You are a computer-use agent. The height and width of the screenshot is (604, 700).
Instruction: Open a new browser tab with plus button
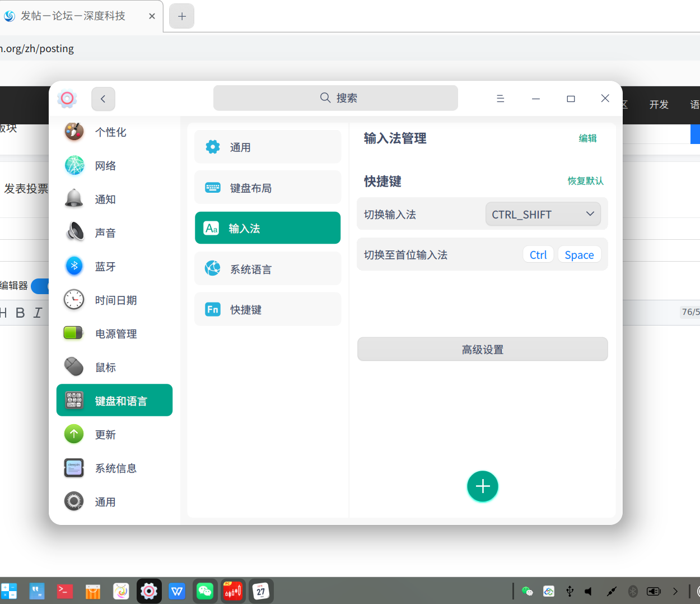click(x=181, y=16)
